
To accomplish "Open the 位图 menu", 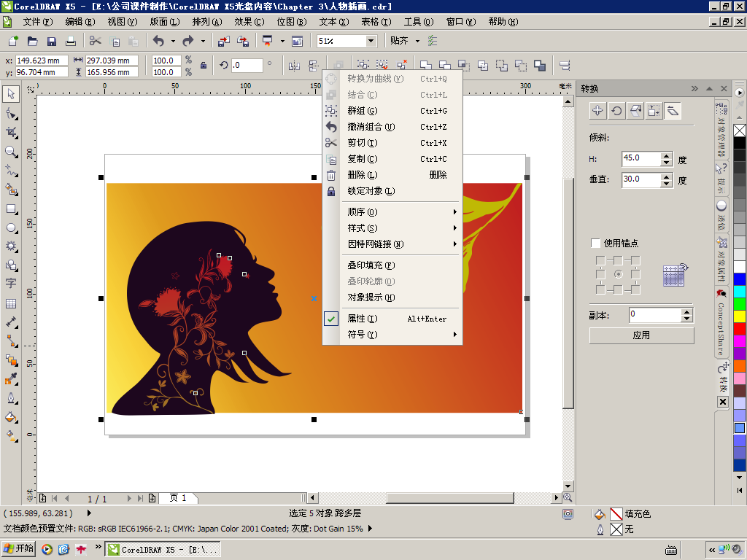I will (292, 22).
